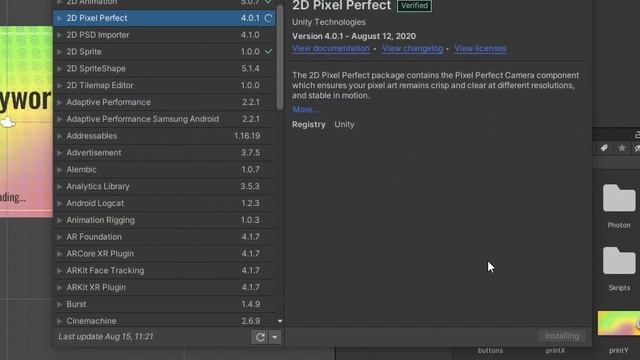Open the View documentation link
The height and width of the screenshot is (360, 640).
tap(331, 49)
